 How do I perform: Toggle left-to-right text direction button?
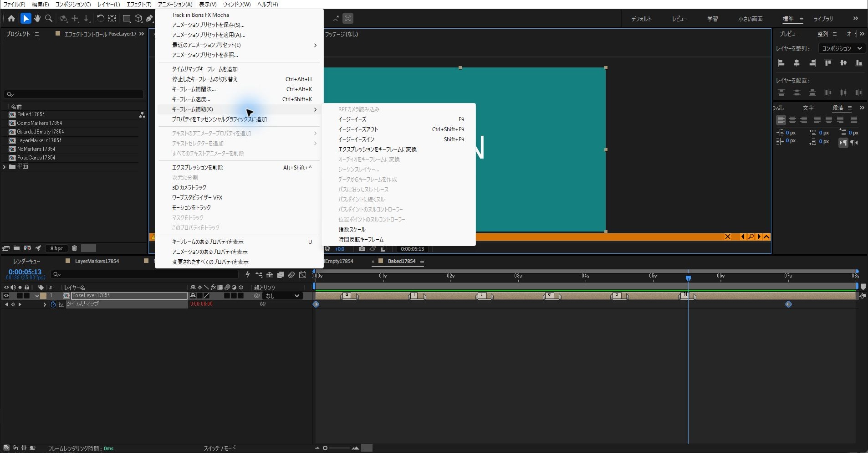[843, 143]
